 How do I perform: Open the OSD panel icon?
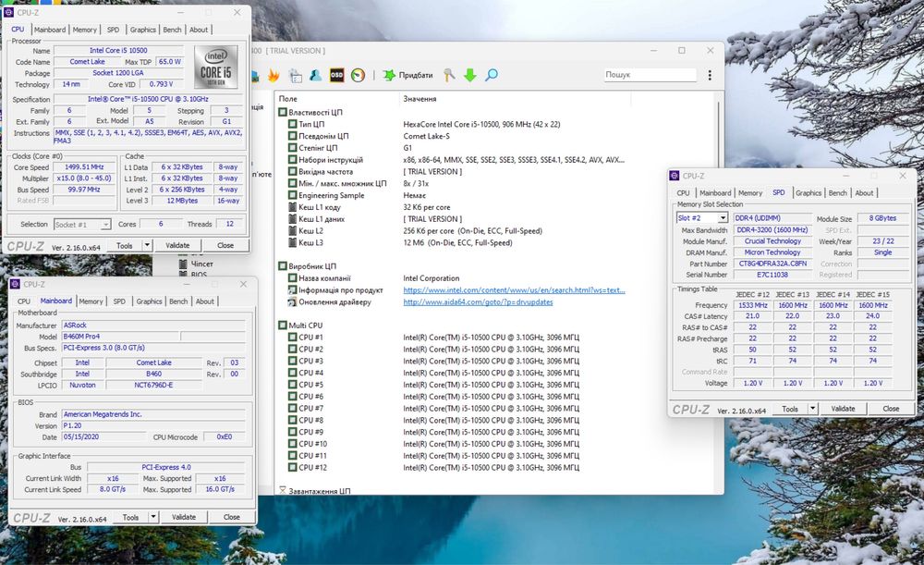click(x=337, y=75)
